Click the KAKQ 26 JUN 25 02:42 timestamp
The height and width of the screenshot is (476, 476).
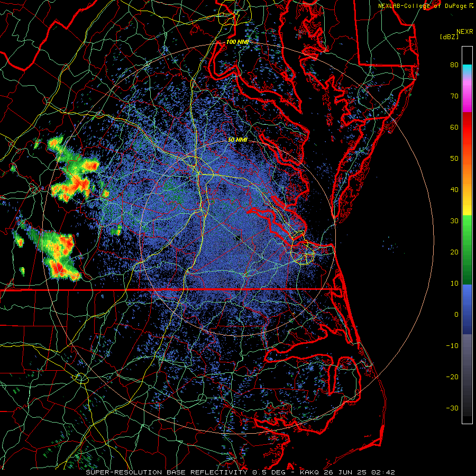point(347,472)
